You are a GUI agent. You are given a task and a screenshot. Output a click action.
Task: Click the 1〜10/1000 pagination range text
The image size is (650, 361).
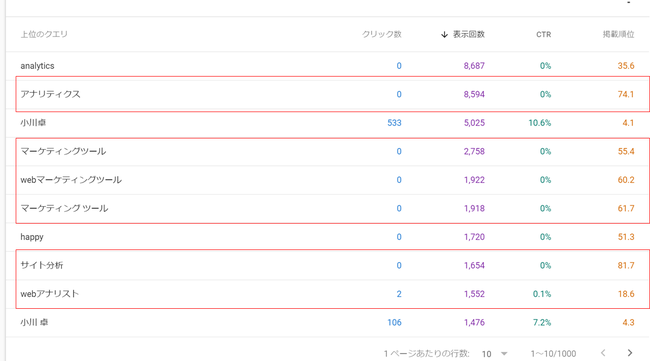tap(553, 354)
